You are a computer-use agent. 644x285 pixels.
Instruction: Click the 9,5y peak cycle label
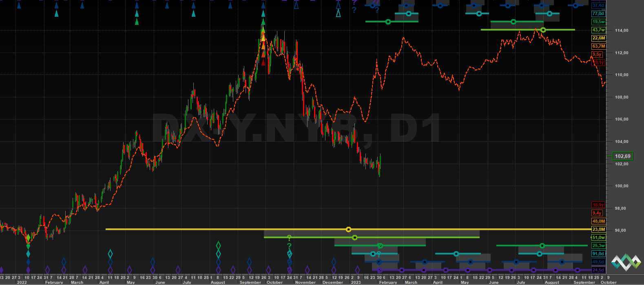tap(597, 54)
